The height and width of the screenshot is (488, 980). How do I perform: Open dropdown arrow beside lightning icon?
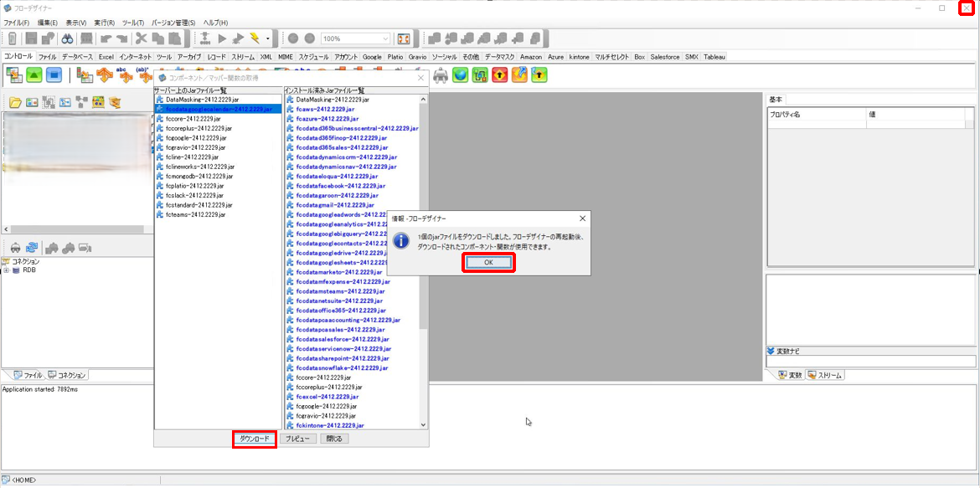(x=268, y=39)
